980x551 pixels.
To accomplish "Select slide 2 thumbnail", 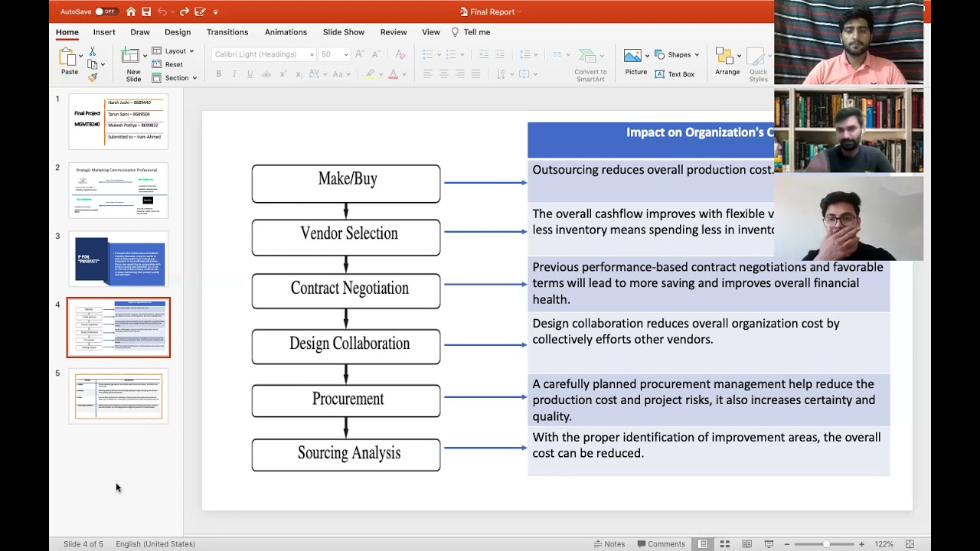I will (x=119, y=190).
